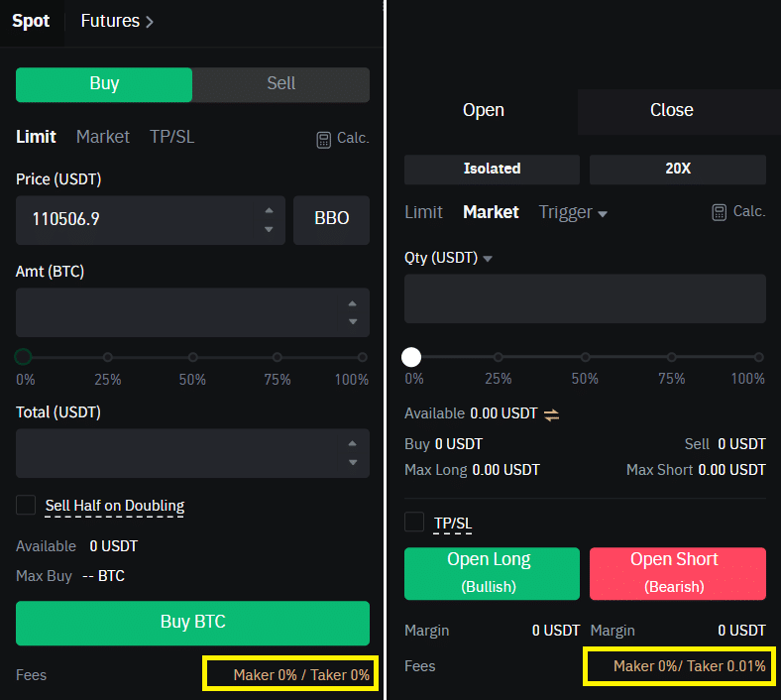Choose the spot Market order tab
Screen dimensions: 781x700
click(x=103, y=137)
